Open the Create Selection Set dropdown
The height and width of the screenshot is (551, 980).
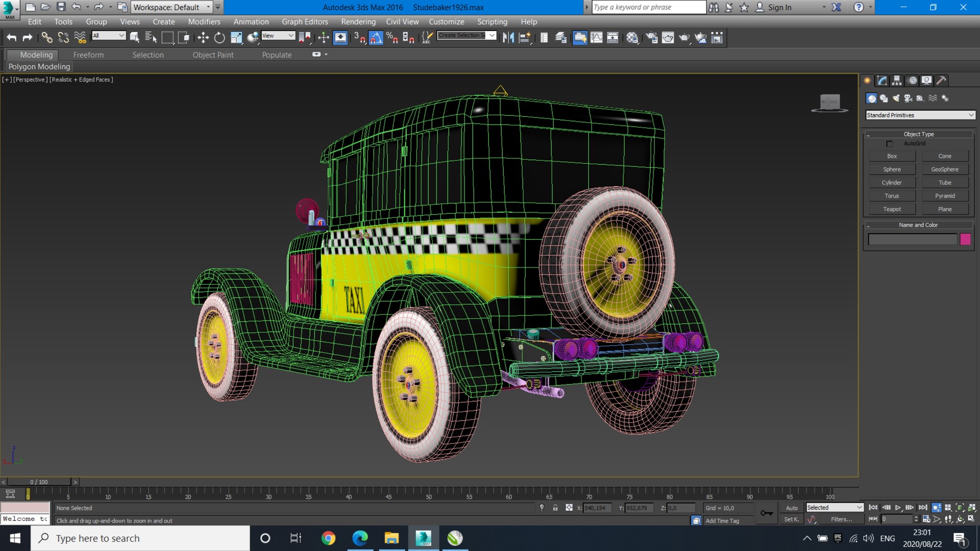coord(467,36)
